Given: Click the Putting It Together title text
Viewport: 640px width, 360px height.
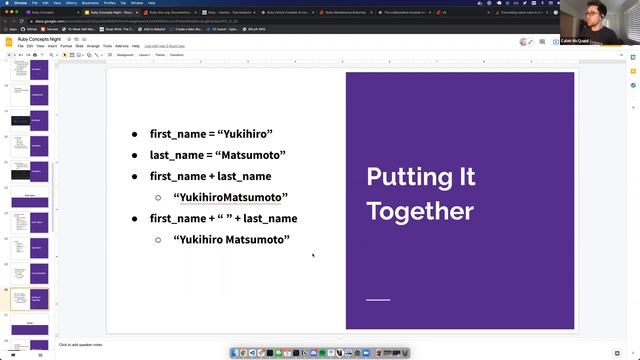Looking at the screenshot, I should pyautogui.click(x=420, y=194).
